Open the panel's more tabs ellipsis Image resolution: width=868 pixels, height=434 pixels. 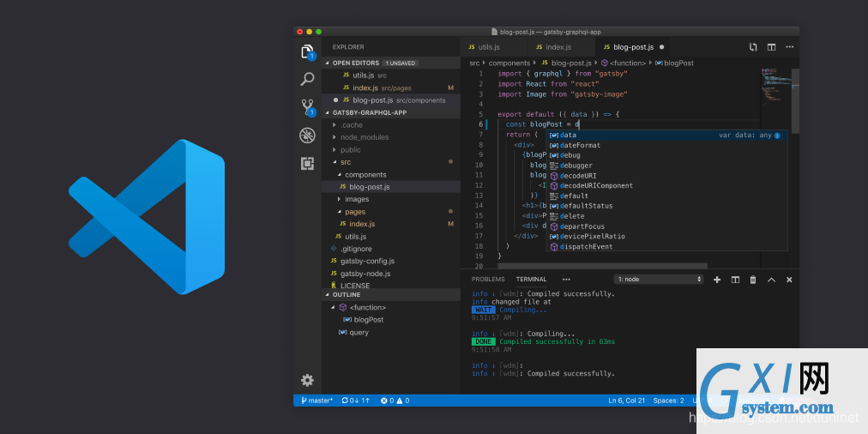566,280
